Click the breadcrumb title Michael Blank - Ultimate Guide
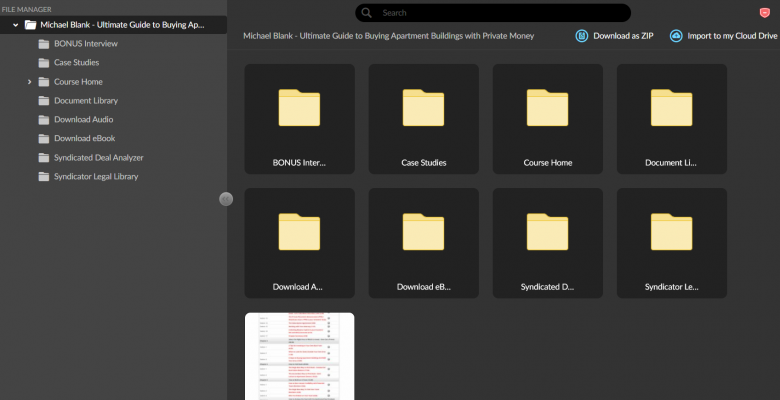The width and height of the screenshot is (780, 400). 389,36
